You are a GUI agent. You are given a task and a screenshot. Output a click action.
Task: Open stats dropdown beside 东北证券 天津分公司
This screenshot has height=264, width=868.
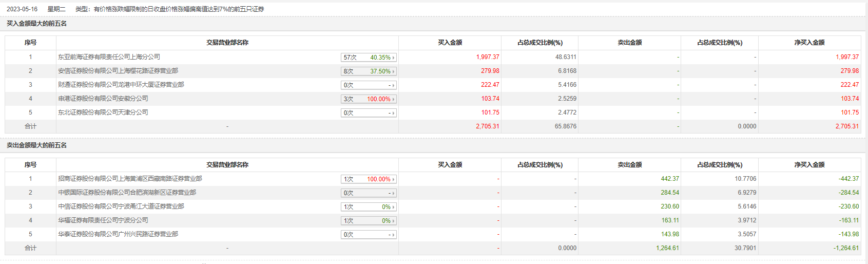(369, 113)
